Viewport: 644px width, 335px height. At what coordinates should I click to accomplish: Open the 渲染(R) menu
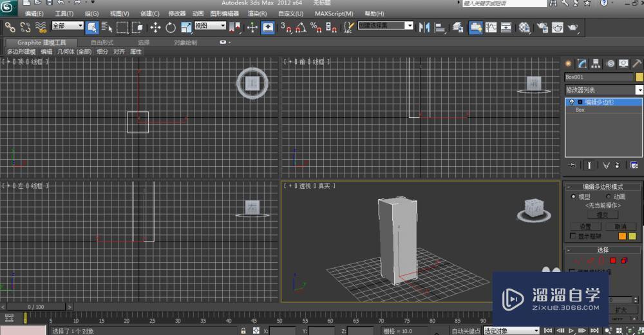point(258,13)
